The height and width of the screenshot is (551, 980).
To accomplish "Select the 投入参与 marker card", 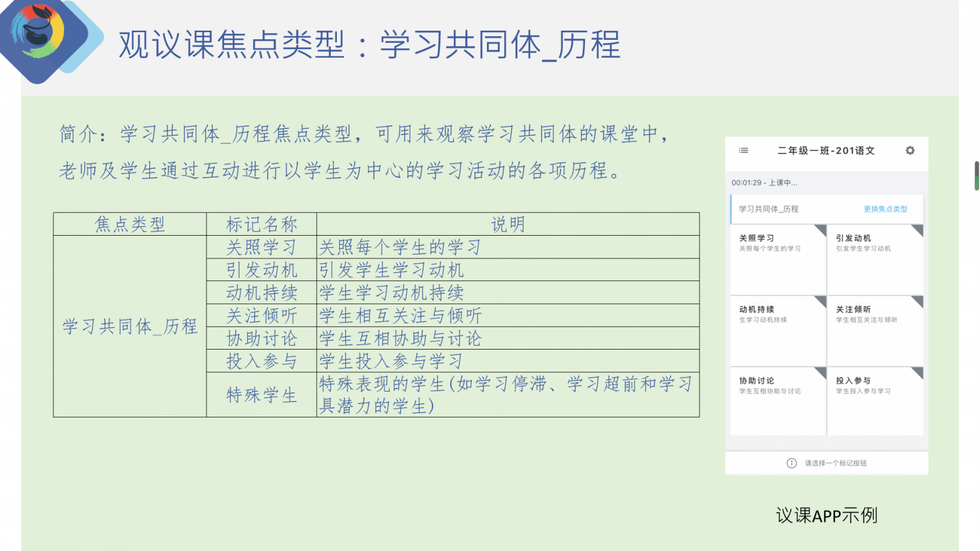I will click(875, 402).
